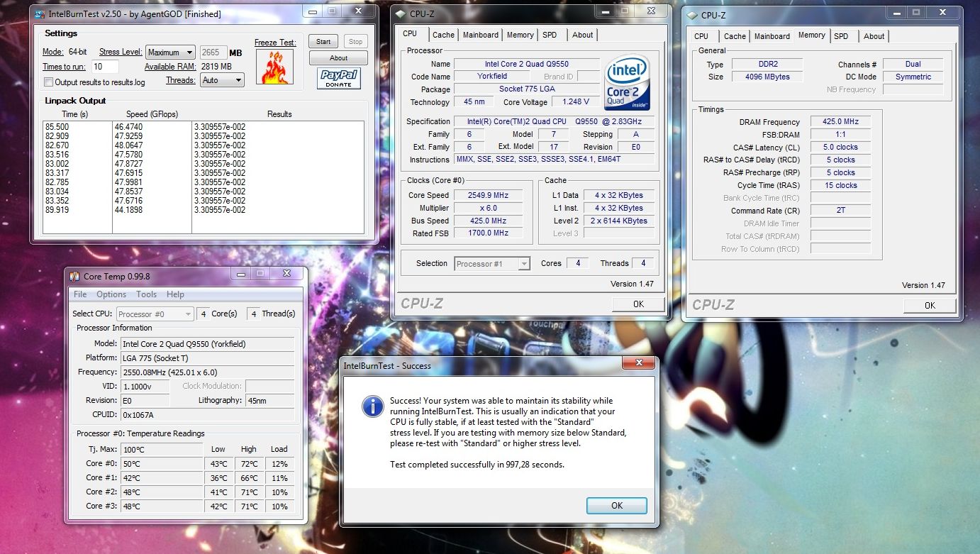The image size is (980, 554).
Task: Switch to SPD tab in CPU-Z CPU window
Action: click(x=550, y=35)
